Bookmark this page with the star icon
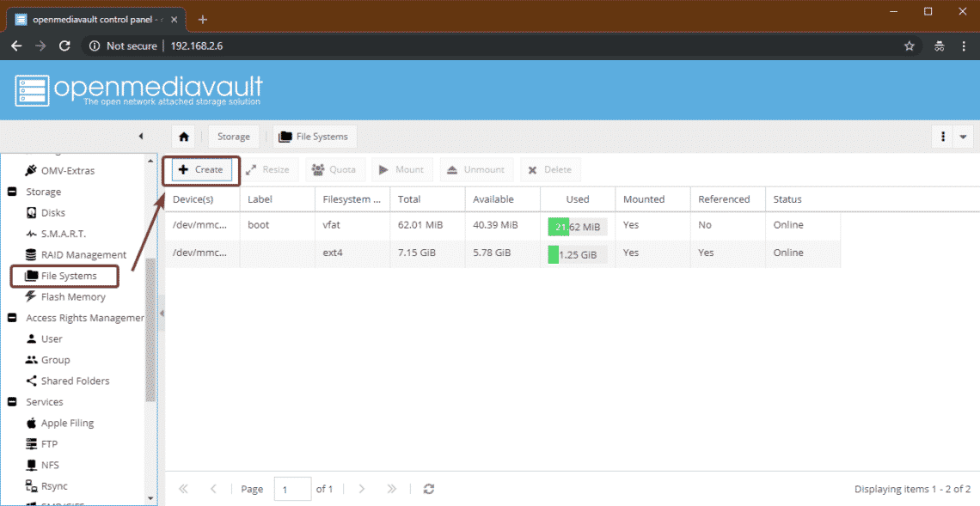This screenshot has height=506, width=980. [909, 46]
